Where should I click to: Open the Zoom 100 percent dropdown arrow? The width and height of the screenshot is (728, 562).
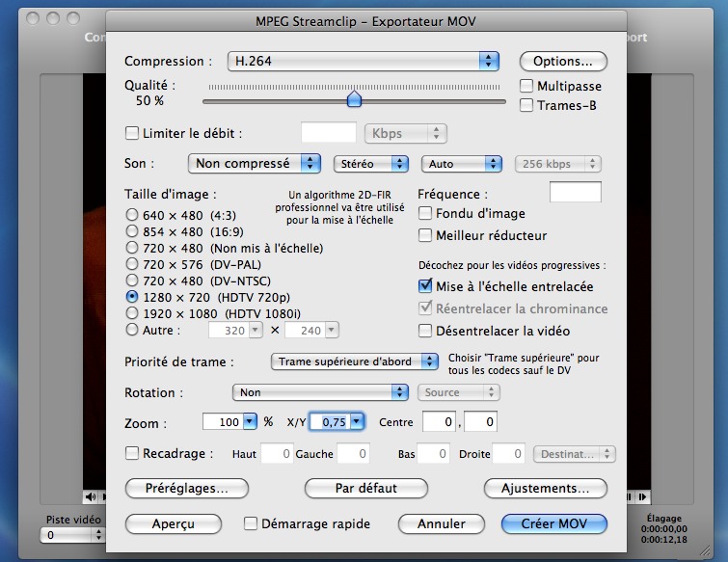[250, 421]
